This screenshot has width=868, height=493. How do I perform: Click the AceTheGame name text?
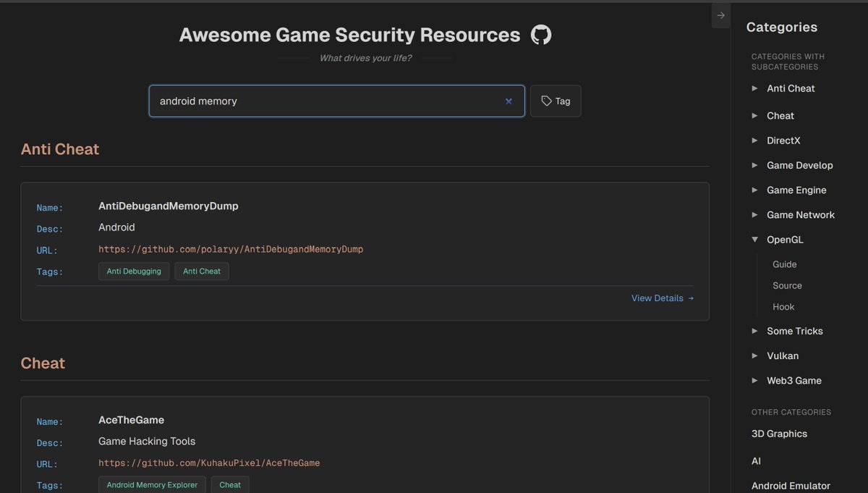point(131,420)
